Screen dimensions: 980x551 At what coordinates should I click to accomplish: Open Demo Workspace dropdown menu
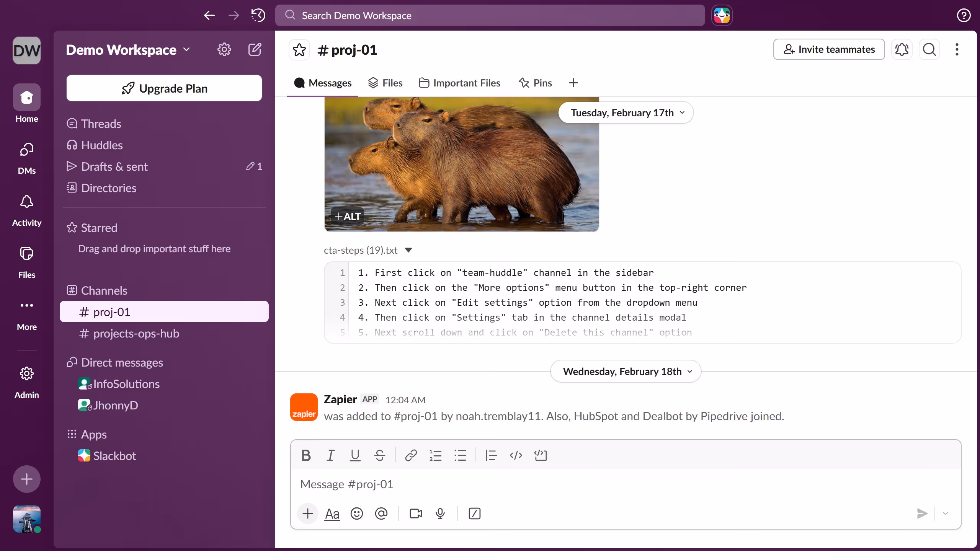point(128,50)
